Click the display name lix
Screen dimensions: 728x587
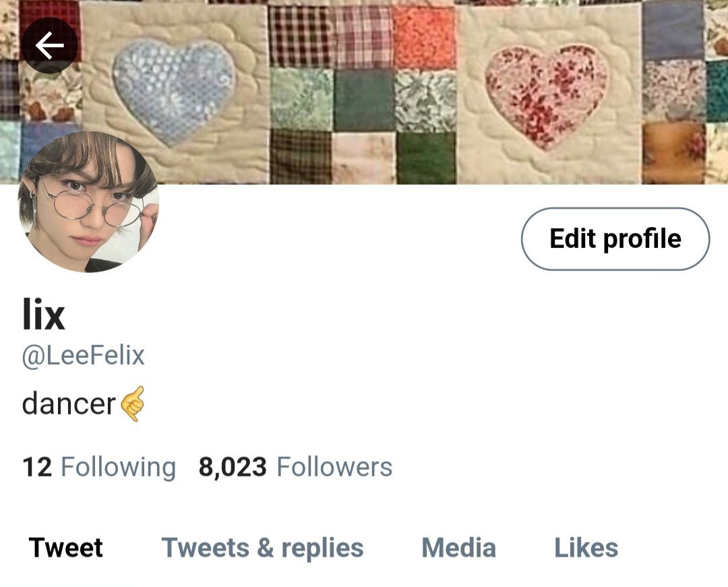(x=44, y=314)
